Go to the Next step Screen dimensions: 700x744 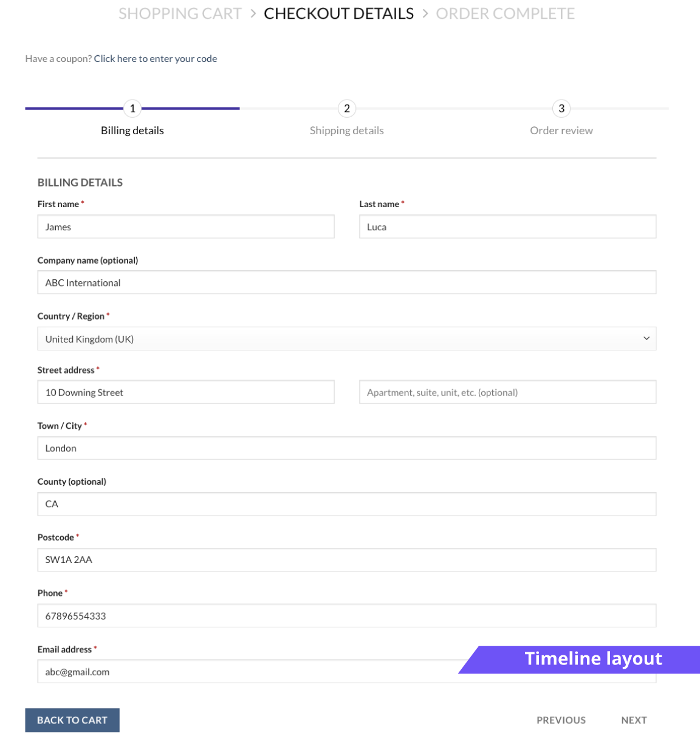634,720
